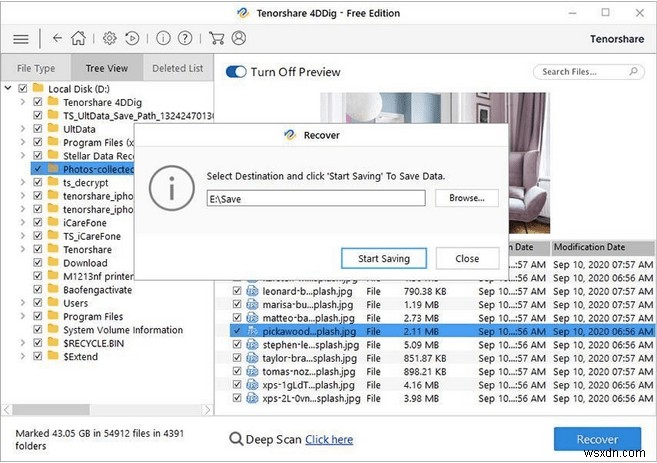The height and width of the screenshot is (463, 657).
Task: Uncheck the System Volume Information checkbox
Action: (38, 330)
